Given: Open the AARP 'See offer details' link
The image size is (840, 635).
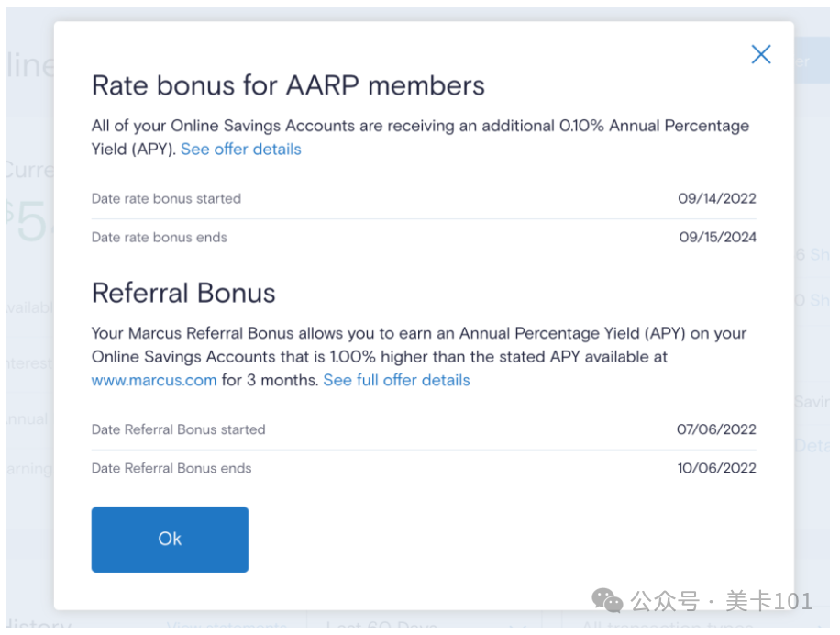Looking at the screenshot, I should (x=240, y=149).
